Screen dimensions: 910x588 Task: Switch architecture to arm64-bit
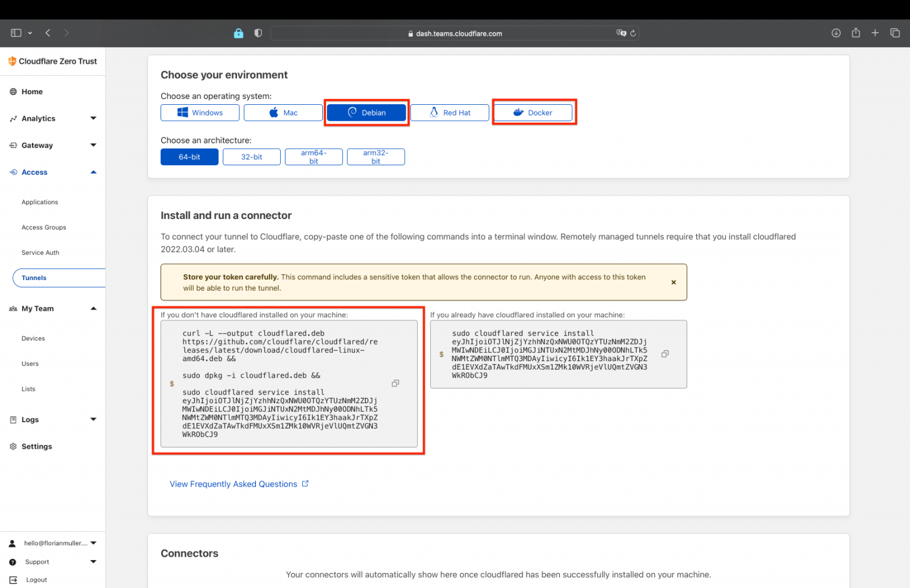click(313, 156)
